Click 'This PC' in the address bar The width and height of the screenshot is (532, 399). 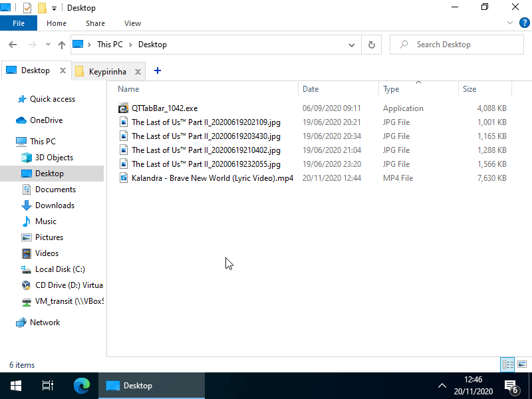(110, 45)
